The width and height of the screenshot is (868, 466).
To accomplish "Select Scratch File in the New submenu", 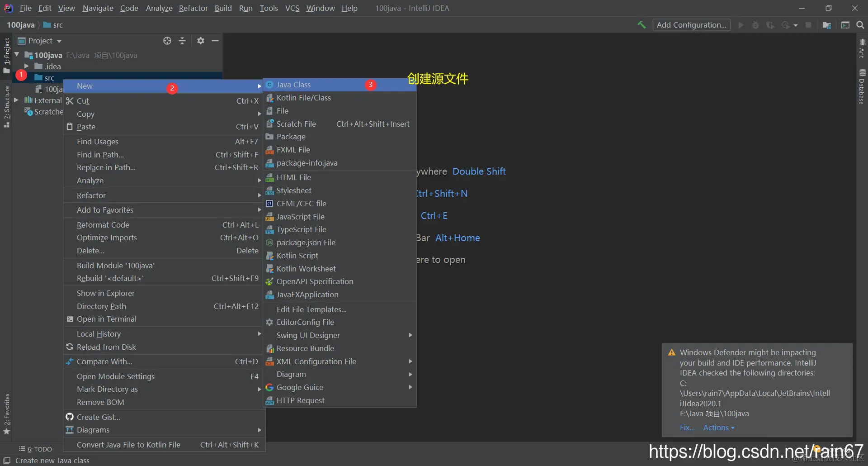I will 340,124.
